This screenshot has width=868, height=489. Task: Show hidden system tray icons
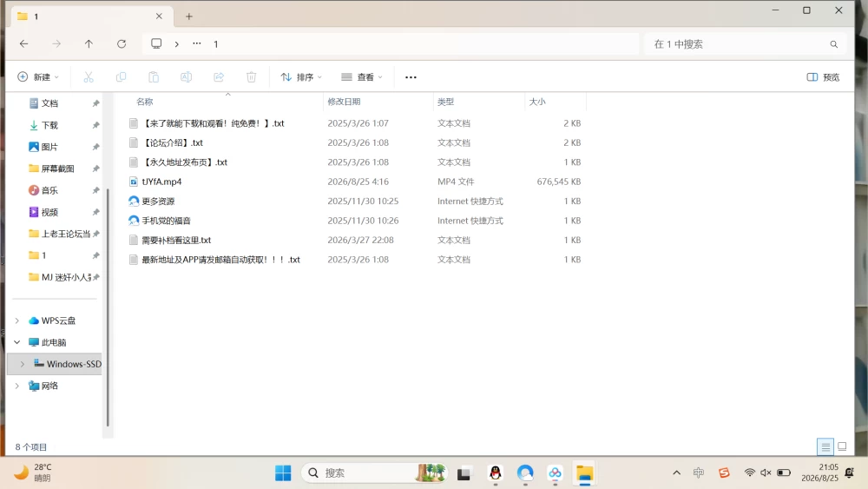coord(676,473)
